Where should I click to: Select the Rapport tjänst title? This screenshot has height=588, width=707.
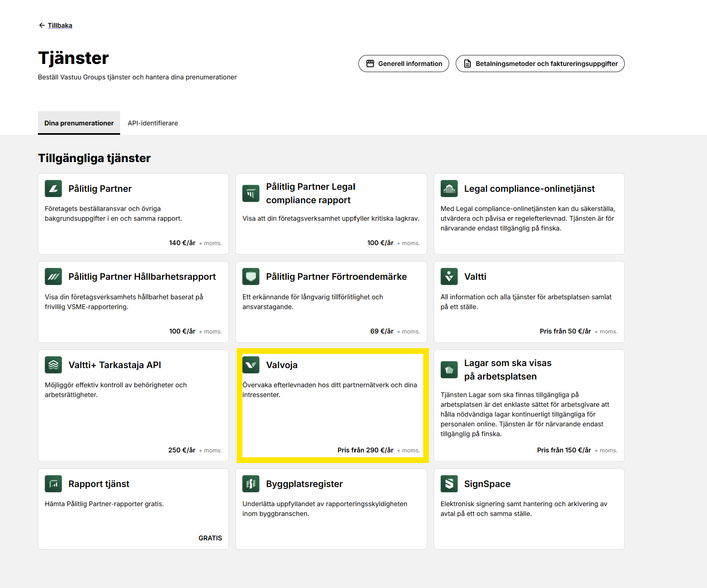(x=99, y=484)
